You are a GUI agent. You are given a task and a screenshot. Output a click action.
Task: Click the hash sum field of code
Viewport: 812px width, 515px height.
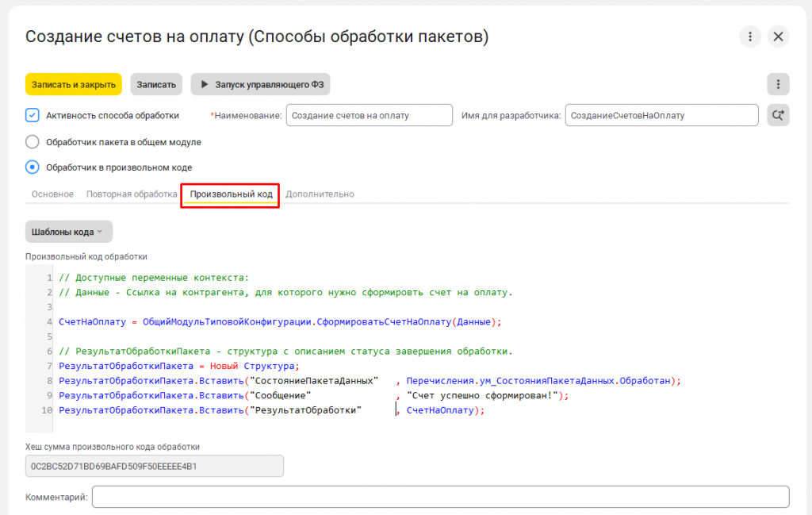[x=155, y=466]
